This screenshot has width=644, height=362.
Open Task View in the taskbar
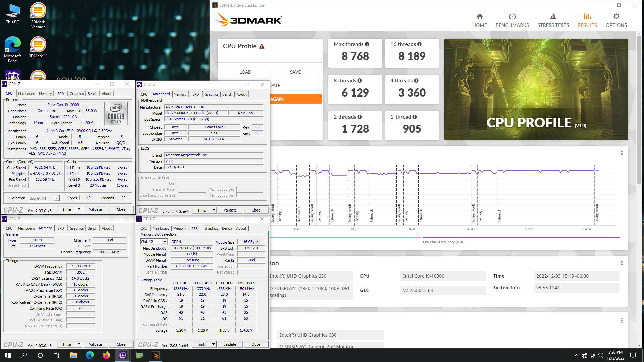pyautogui.click(x=56, y=355)
